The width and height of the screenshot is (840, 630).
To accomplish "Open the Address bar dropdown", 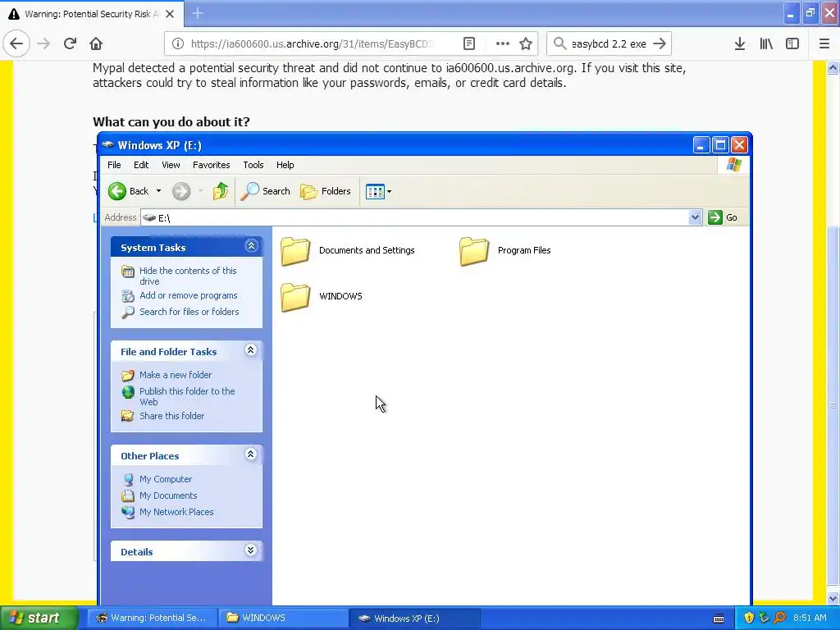I will 695,217.
